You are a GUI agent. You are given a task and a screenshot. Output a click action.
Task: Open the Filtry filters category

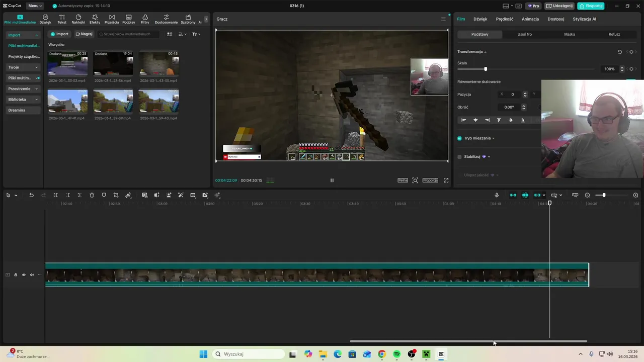(145, 19)
